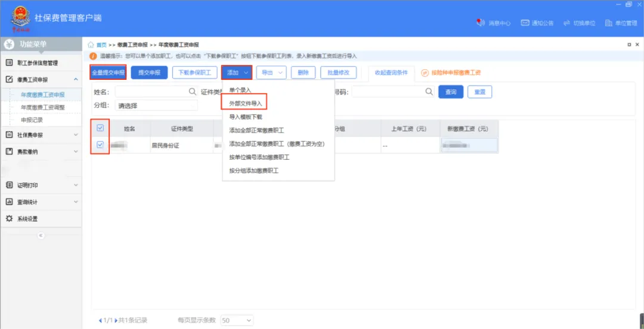Screen dimensions: 644x329
Task: Open 分组 请选择 dropdown
Action: (x=156, y=105)
